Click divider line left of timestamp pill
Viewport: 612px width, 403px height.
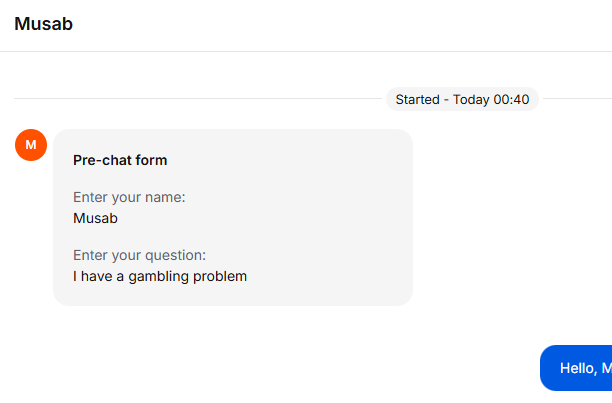click(198, 99)
